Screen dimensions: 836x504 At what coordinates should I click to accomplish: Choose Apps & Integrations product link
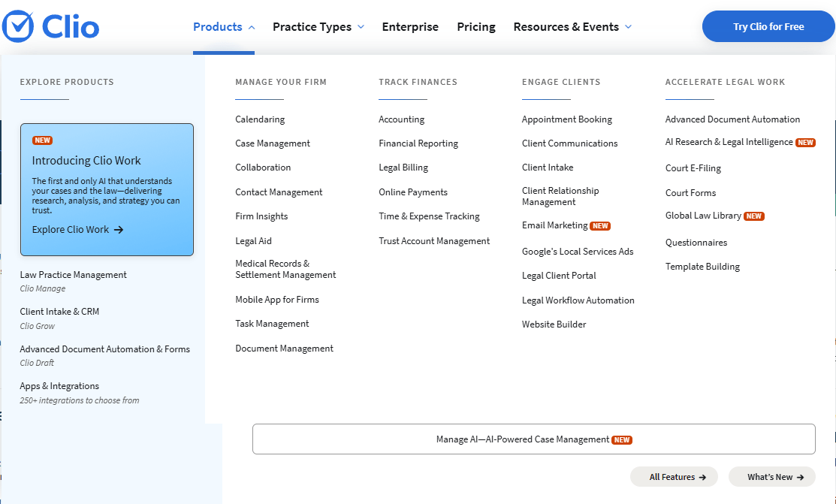coord(59,386)
